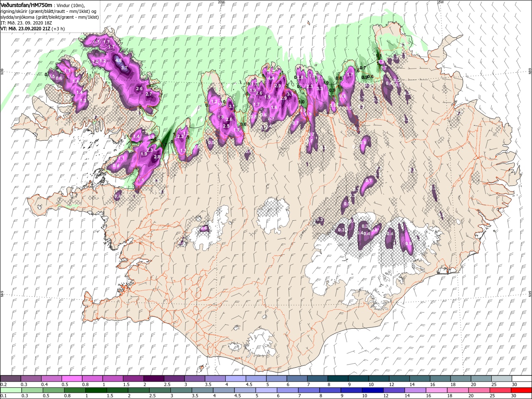This screenshot has width=532, height=399.
Task: Click the 'slydda/snjókoma' legend description line
Action: click(49, 17)
